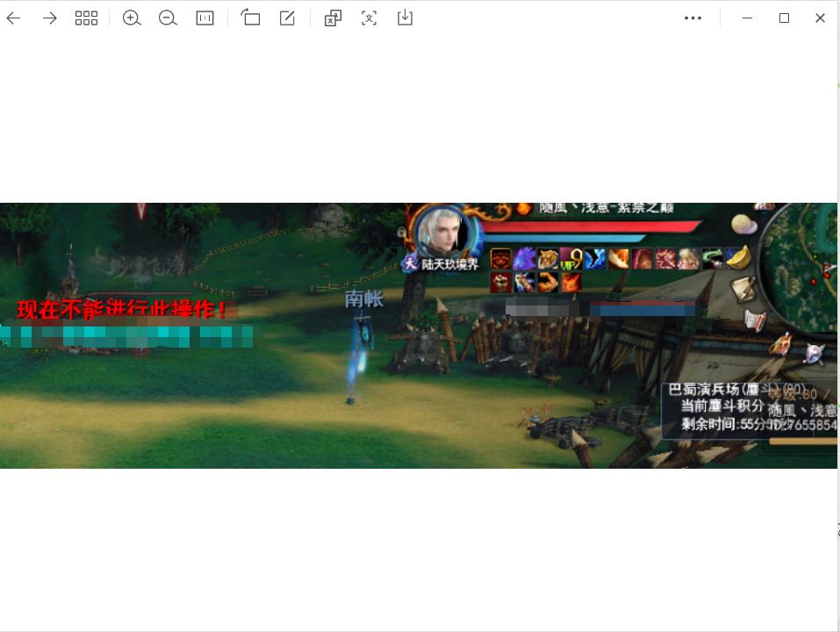The width and height of the screenshot is (840, 632).
Task: Maximize the image viewer window
Action: (x=784, y=18)
